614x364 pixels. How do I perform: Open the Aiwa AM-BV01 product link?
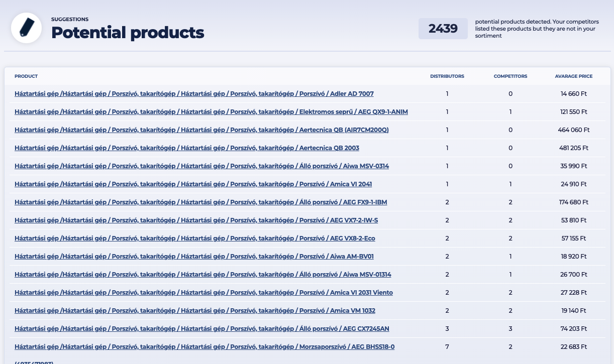(194, 257)
